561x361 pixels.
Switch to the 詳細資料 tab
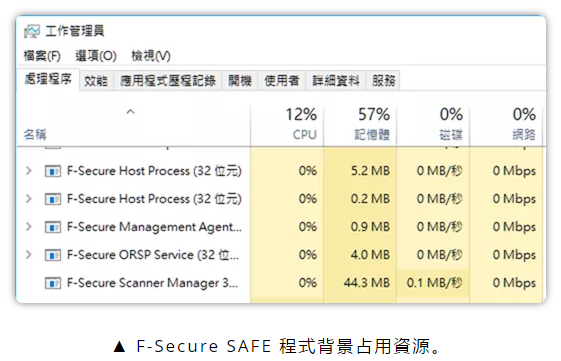[x=336, y=81]
